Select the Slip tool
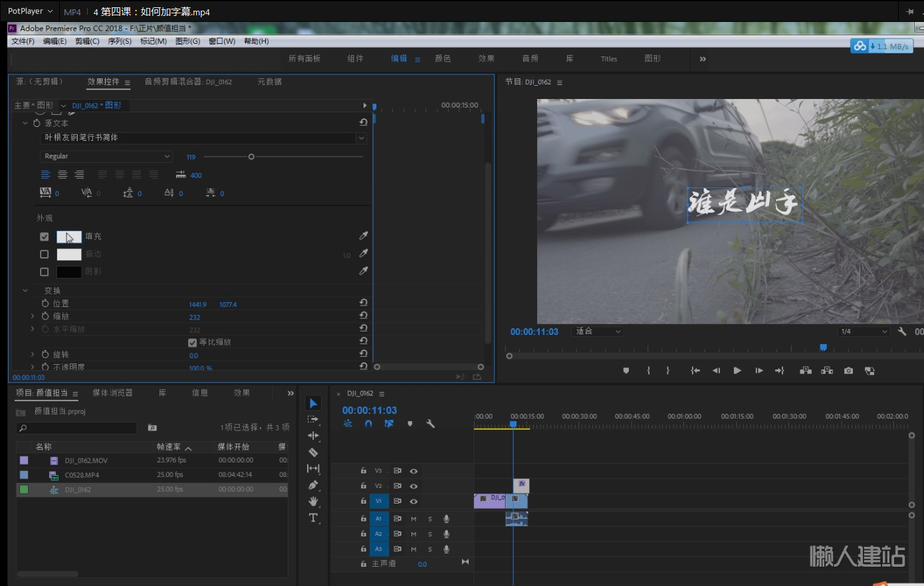 [313, 468]
